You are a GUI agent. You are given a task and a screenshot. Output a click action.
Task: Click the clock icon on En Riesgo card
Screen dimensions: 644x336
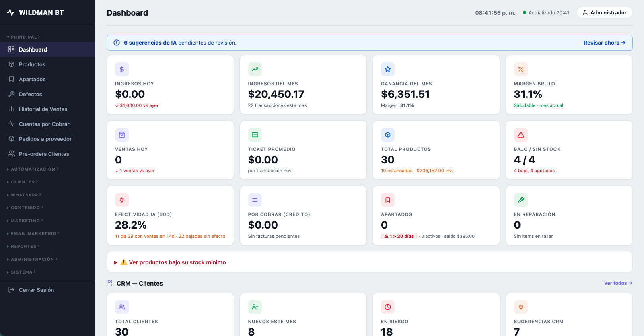pos(388,307)
